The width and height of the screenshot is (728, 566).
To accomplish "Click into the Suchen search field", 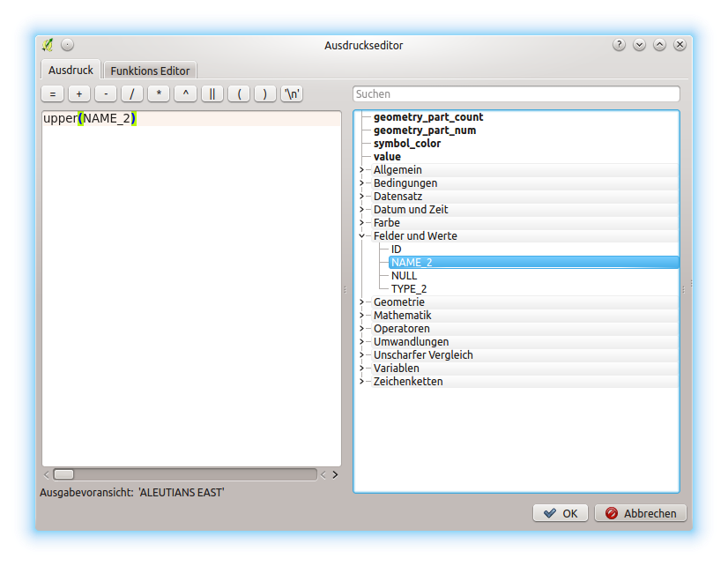I will tap(516, 93).
